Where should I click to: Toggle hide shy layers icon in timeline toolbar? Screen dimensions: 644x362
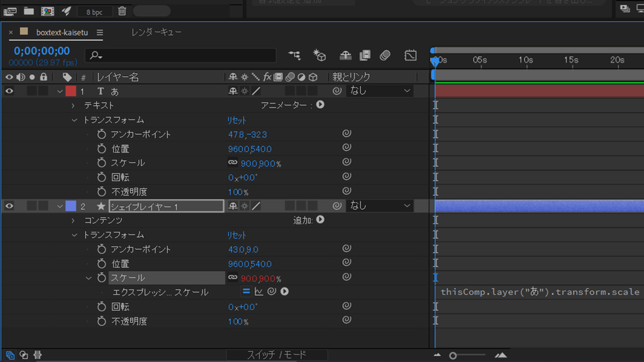(345, 55)
